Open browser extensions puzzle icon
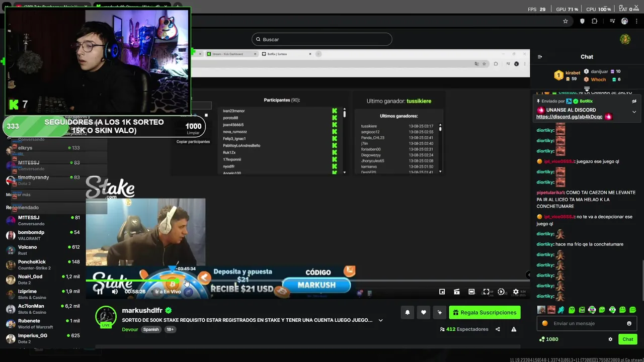Viewport: 644px width, 362px height. (x=595, y=21)
